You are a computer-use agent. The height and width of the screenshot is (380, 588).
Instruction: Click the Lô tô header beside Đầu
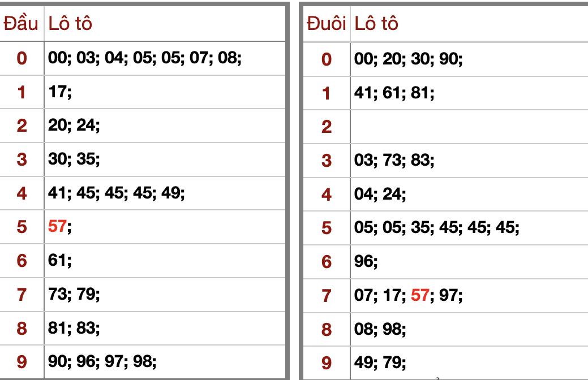coord(70,24)
